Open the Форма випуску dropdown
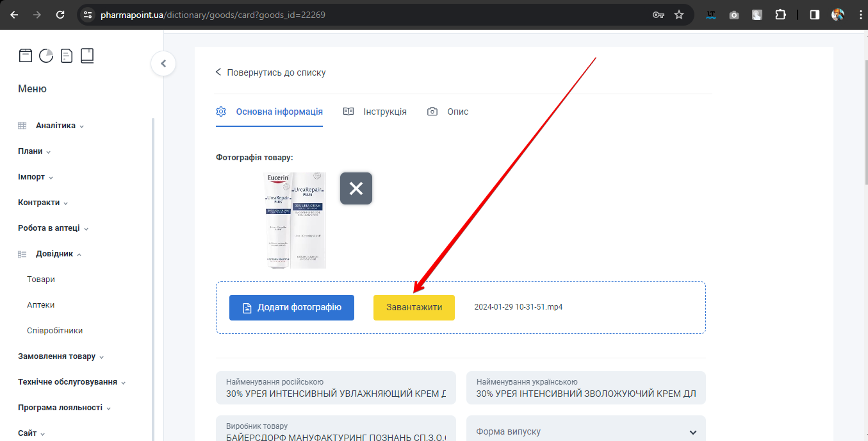868x441 pixels. click(x=585, y=431)
